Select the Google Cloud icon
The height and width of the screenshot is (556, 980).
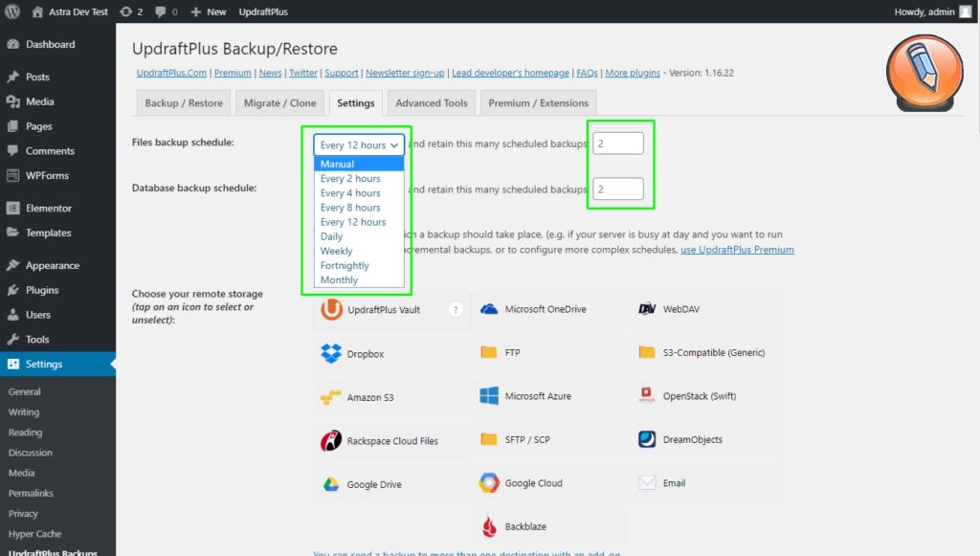[x=489, y=483]
